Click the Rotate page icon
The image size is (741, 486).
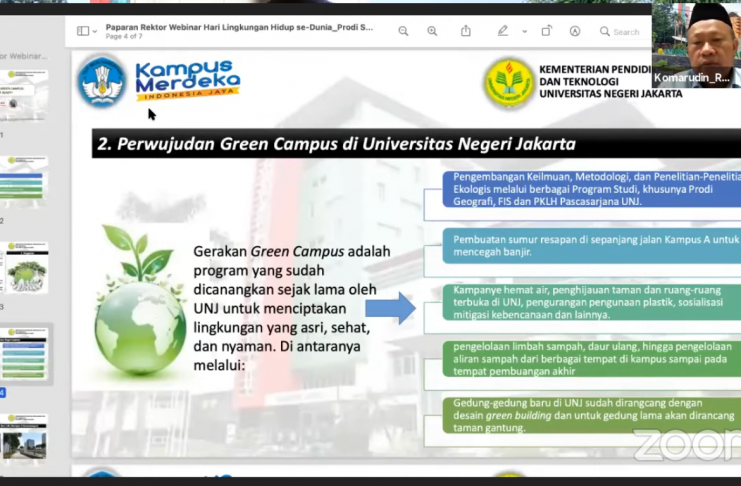pos(545,31)
